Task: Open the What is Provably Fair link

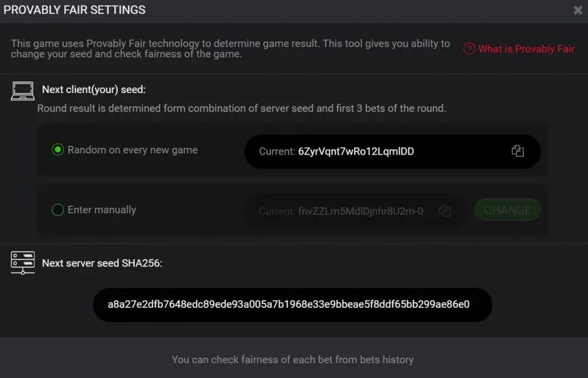Action: click(x=526, y=49)
